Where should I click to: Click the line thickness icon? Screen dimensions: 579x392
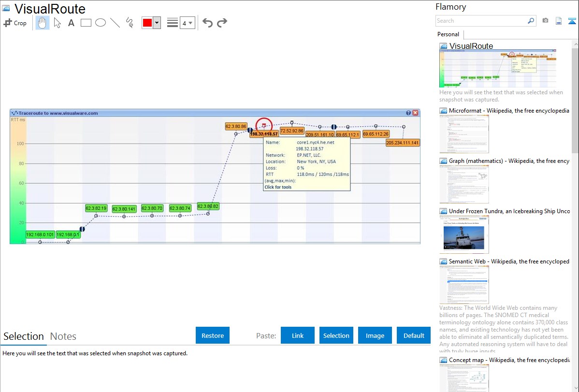pyautogui.click(x=172, y=23)
